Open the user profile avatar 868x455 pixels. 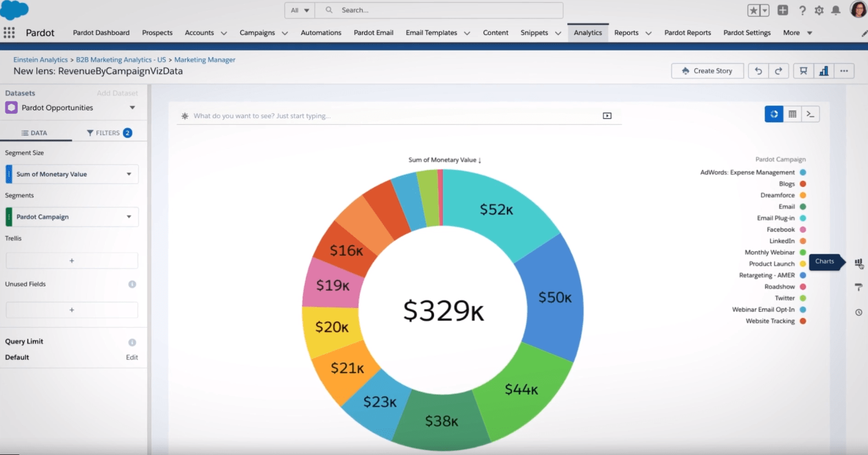pyautogui.click(x=858, y=9)
